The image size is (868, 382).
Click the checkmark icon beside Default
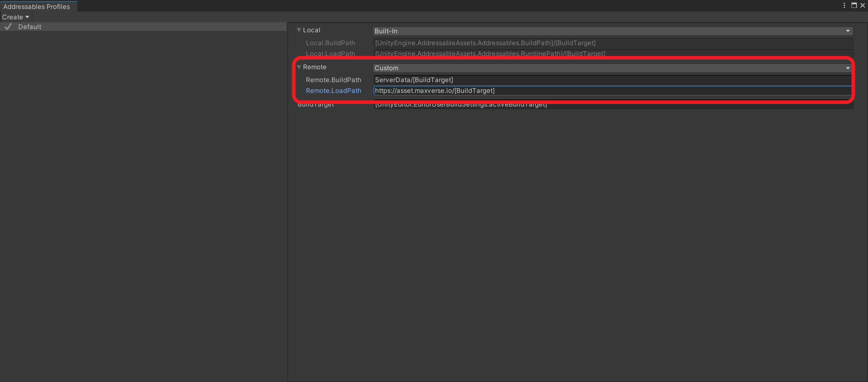pyautogui.click(x=8, y=27)
